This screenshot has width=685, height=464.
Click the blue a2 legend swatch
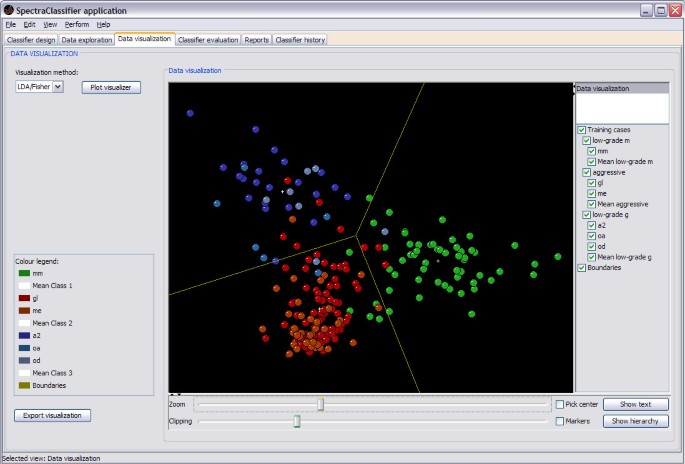coord(23,336)
